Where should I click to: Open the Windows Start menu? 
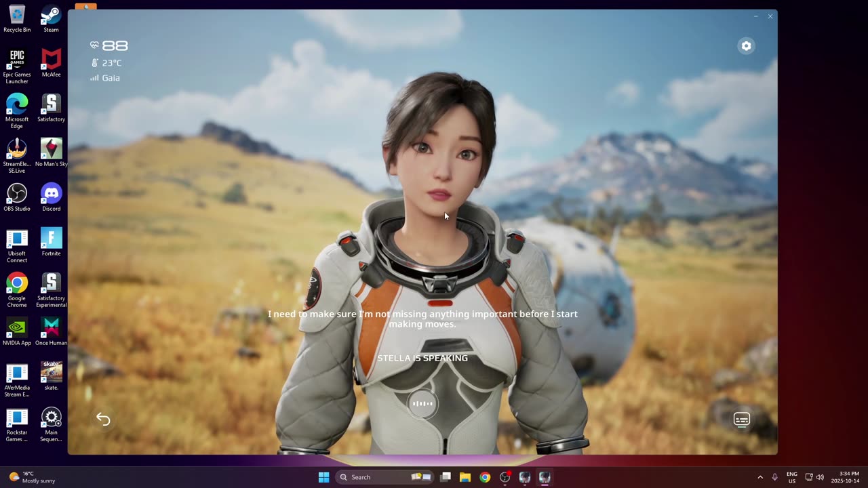[x=324, y=477]
